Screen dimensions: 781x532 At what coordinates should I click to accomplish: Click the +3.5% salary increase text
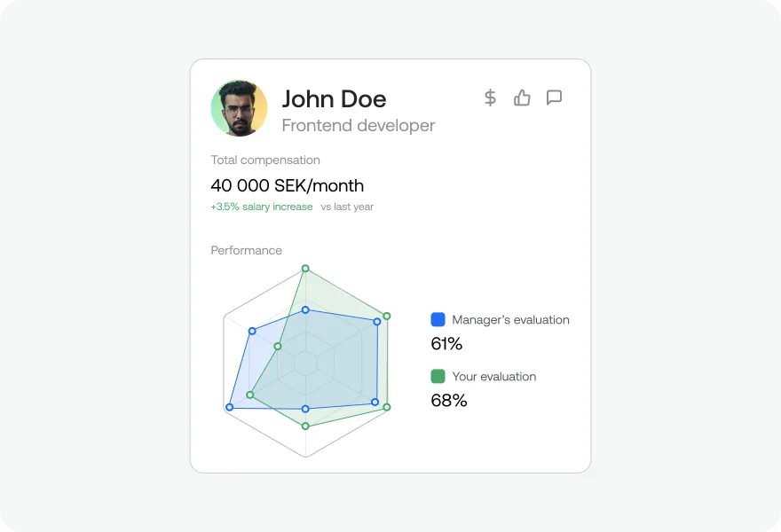click(x=262, y=207)
